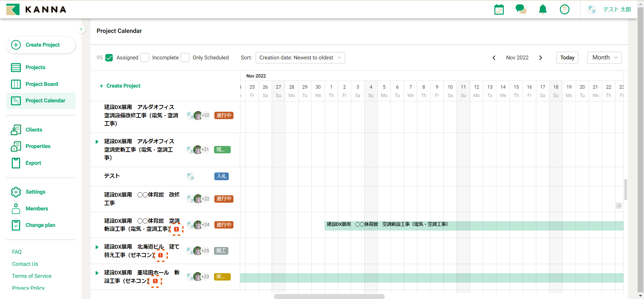Uncheck the Assigned checkbox
Viewport: 644px width, 299px height.
click(109, 58)
